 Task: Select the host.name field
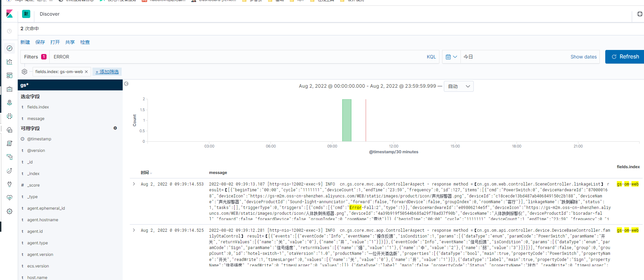pos(37,277)
